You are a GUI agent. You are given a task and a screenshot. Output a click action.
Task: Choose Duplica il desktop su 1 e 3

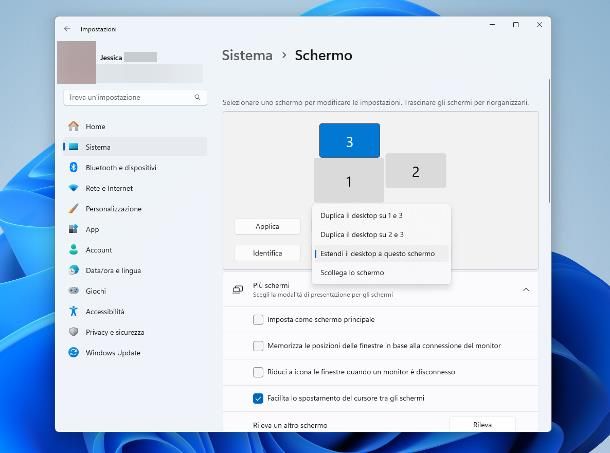(381, 215)
